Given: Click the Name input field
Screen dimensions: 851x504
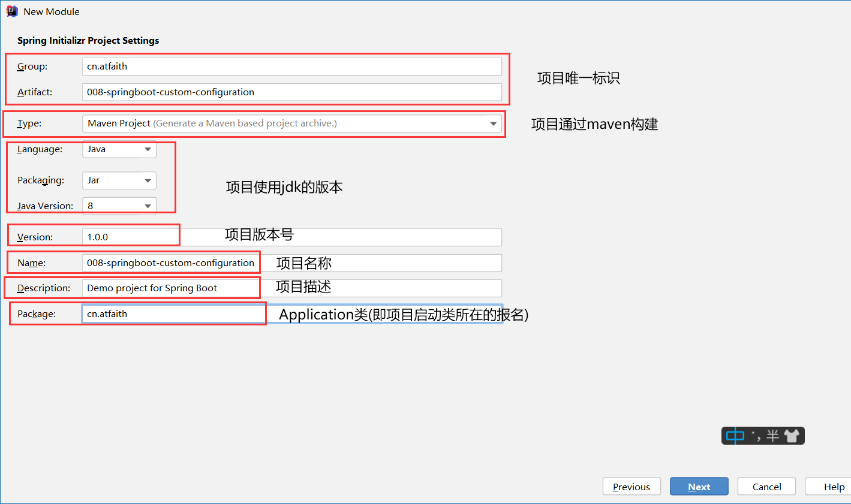Looking at the screenshot, I should (291, 263).
